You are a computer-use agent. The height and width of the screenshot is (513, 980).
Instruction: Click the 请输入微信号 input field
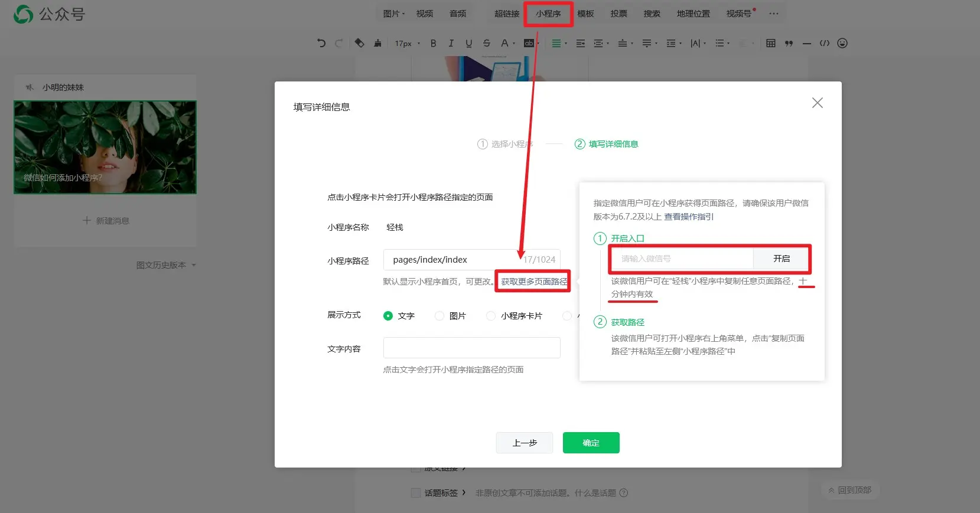[x=682, y=259]
